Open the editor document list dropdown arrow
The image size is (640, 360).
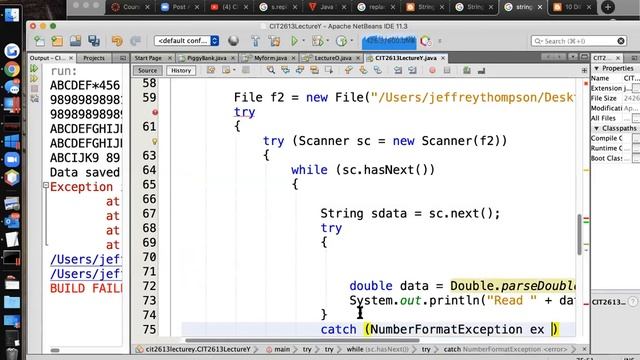point(573,57)
